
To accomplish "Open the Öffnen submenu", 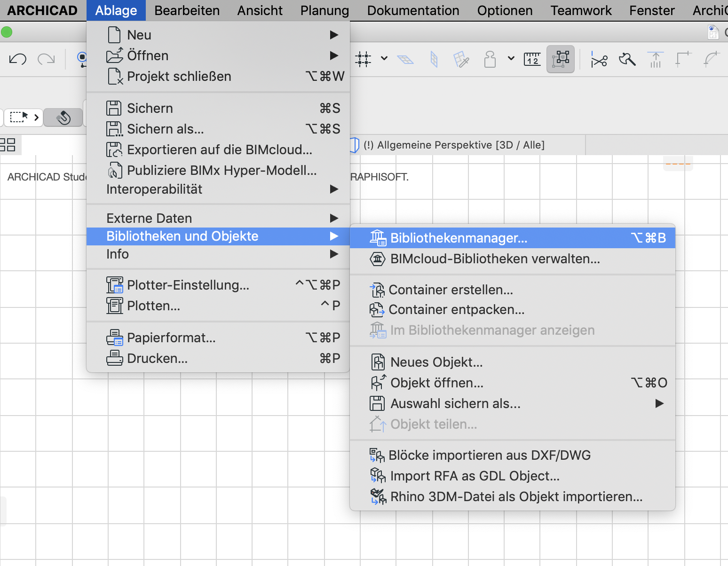I will pyautogui.click(x=218, y=55).
